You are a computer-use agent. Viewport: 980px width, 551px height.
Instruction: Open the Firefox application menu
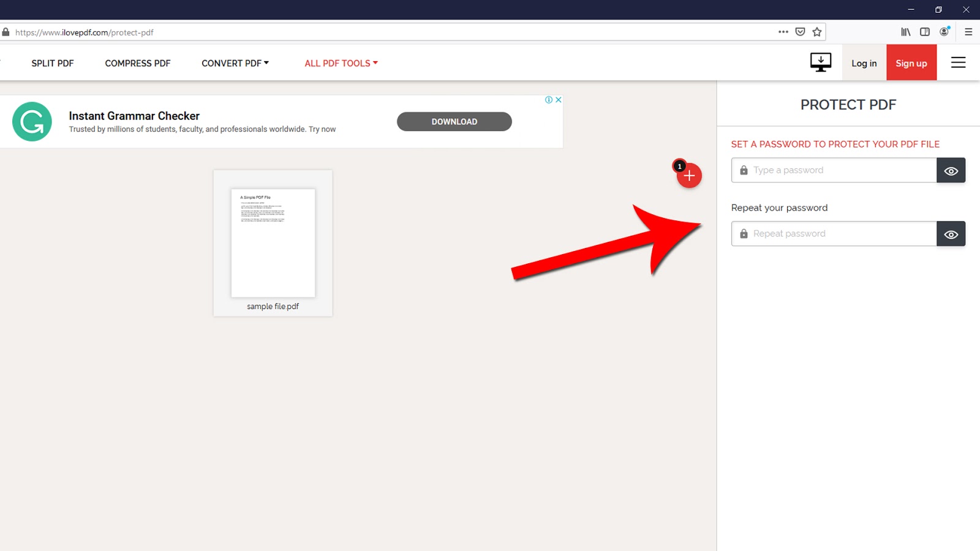(x=969, y=32)
